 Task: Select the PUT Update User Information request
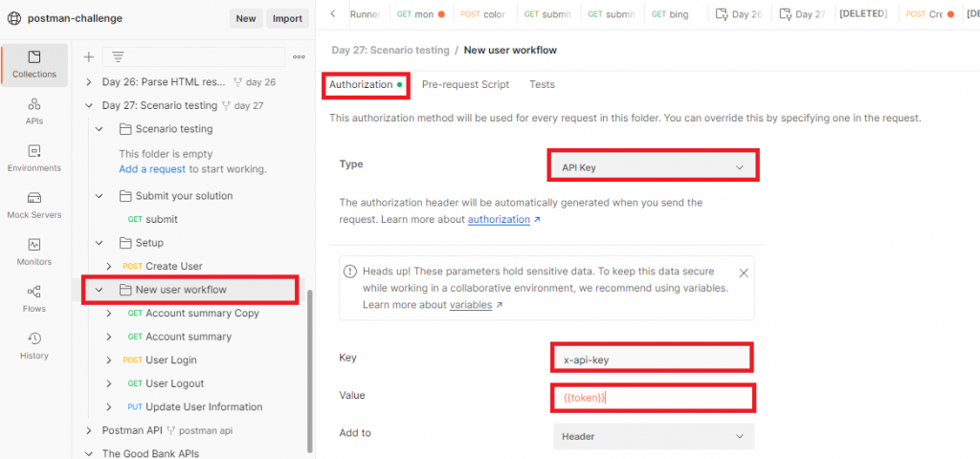tap(194, 407)
